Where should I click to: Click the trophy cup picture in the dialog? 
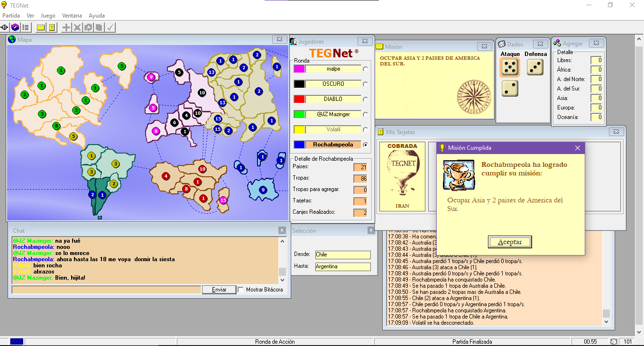pos(459,175)
